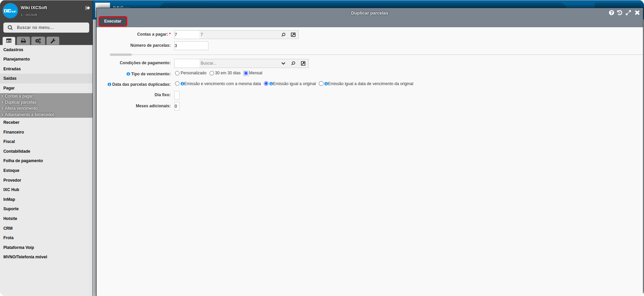
Task: Click Condições de pagamento code input
Action: pos(187,63)
